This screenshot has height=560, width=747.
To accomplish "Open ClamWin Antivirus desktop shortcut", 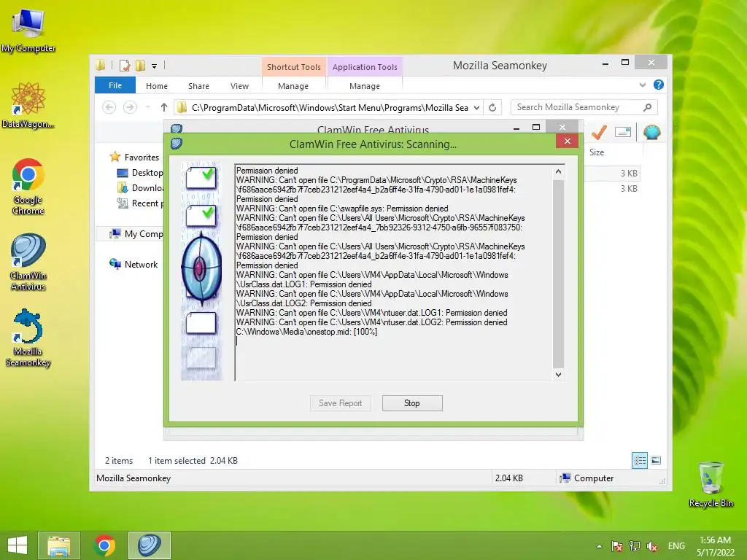I will [x=28, y=262].
